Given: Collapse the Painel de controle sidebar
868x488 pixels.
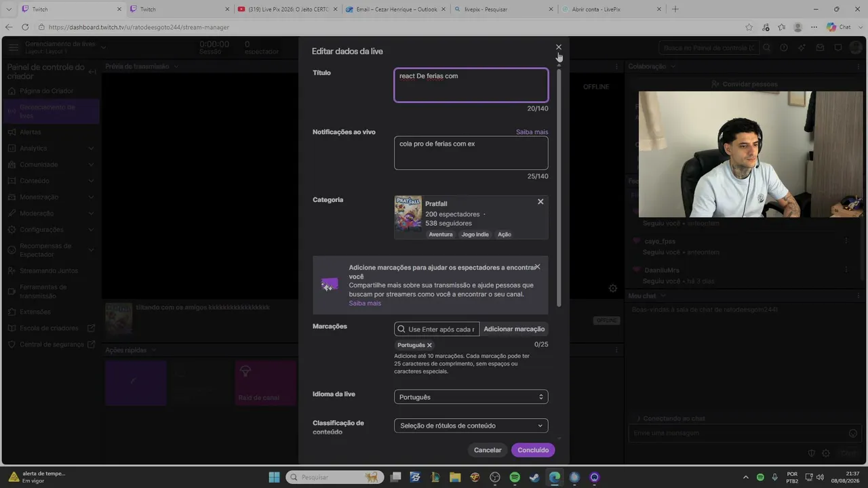Looking at the screenshot, I should [x=92, y=72].
